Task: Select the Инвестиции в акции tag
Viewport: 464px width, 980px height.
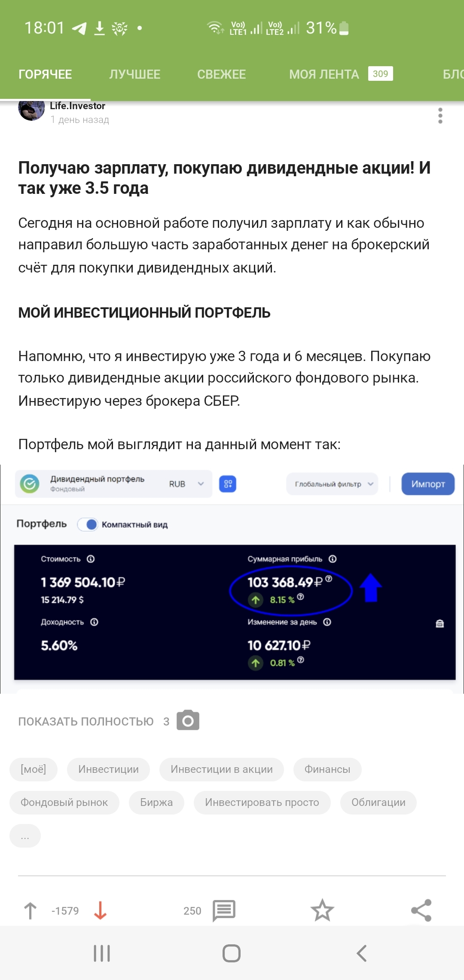Action: (x=221, y=769)
